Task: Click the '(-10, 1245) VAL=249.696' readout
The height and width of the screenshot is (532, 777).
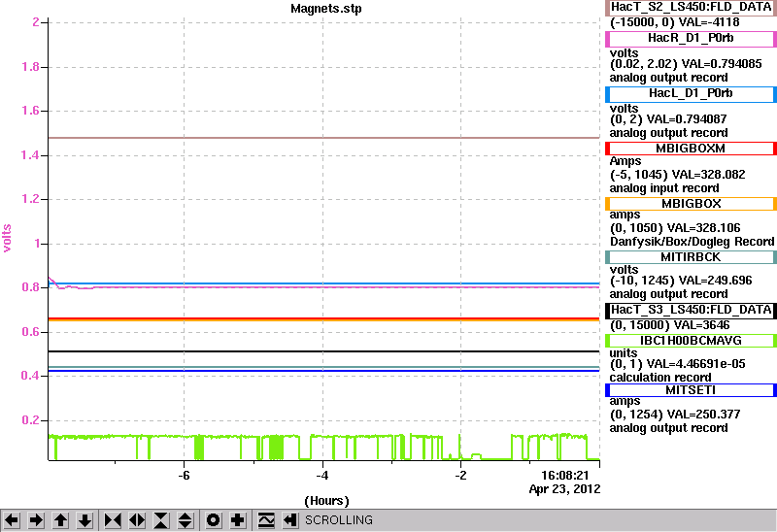Action: [x=681, y=281]
